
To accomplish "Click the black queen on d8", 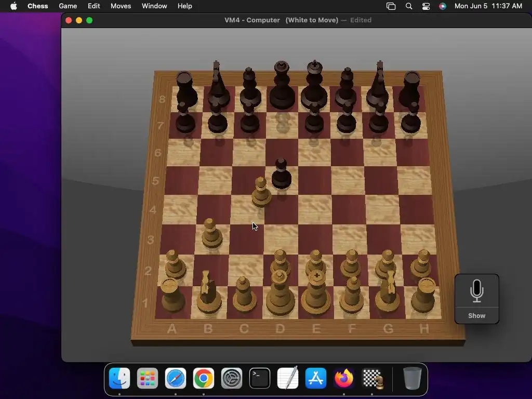I will tap(282, 86).
